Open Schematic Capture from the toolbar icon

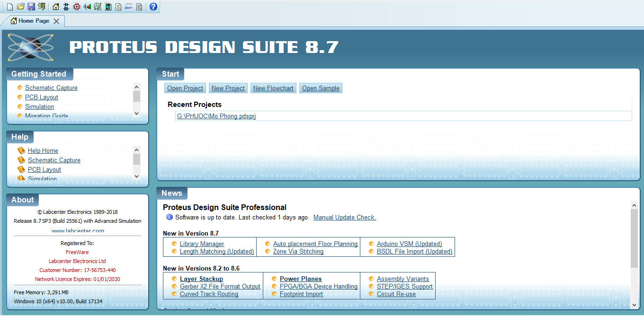tap(66, 7)
